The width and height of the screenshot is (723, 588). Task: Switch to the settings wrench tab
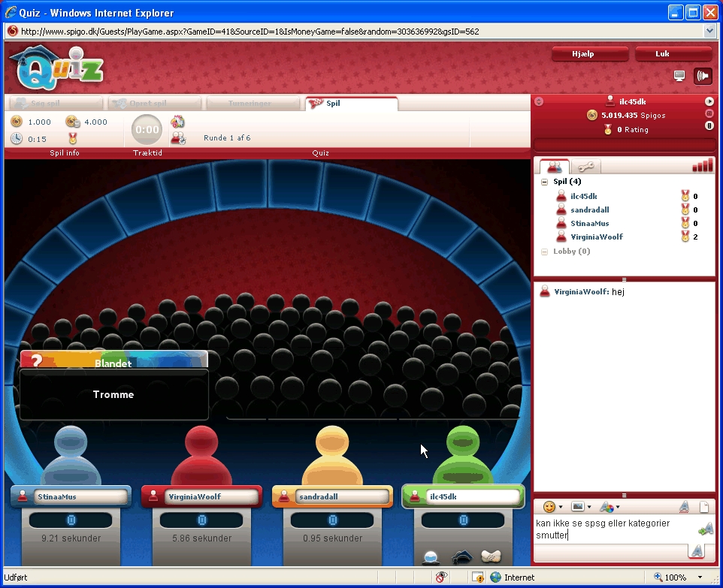(x=585, y=167)
